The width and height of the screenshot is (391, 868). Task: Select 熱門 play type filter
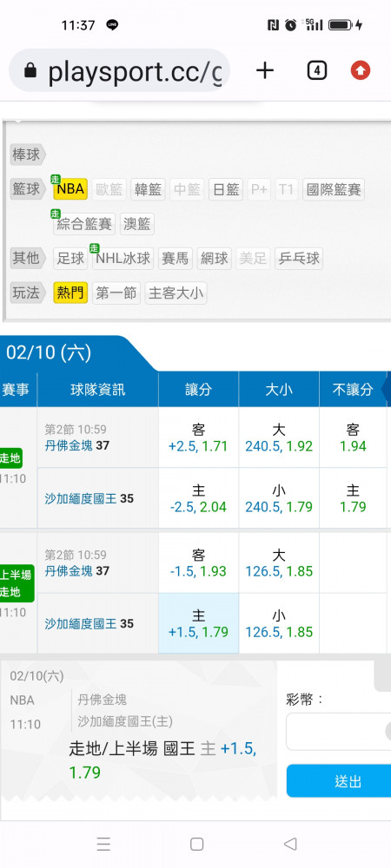click(x=70, y=293)
